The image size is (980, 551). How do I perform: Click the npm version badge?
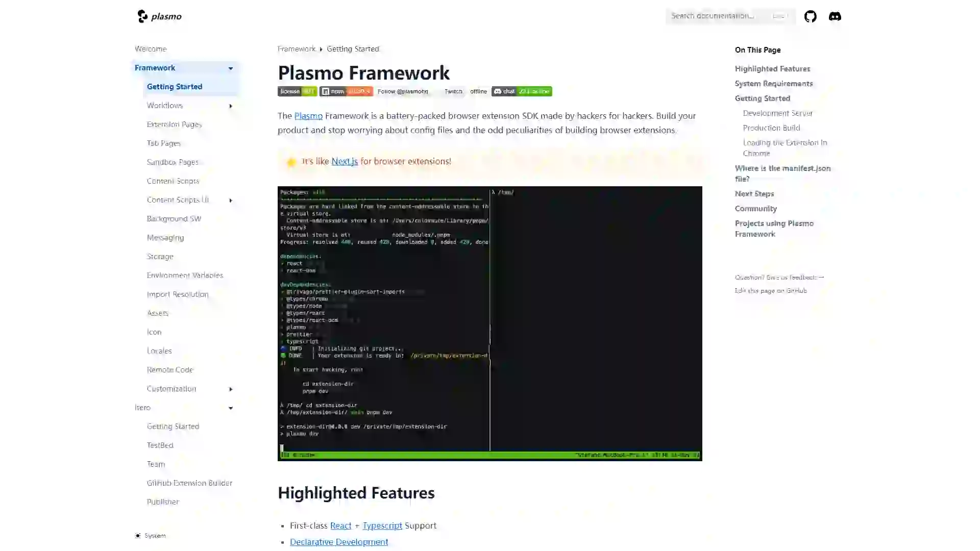click(346, 91)
